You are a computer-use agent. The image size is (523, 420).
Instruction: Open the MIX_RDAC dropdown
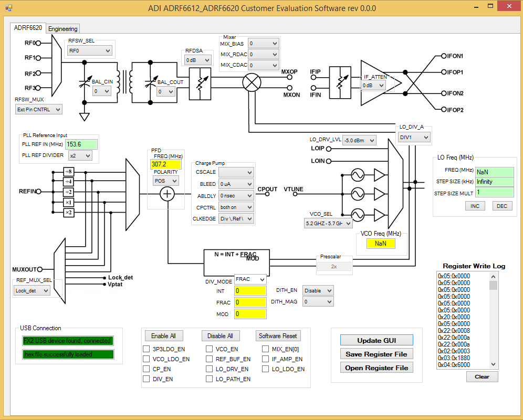264,55
